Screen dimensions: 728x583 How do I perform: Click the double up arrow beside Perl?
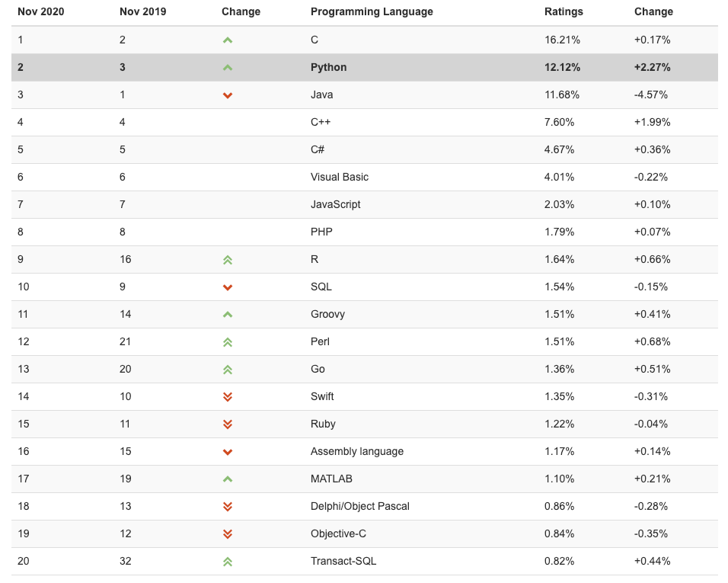[x=227, y=342]
